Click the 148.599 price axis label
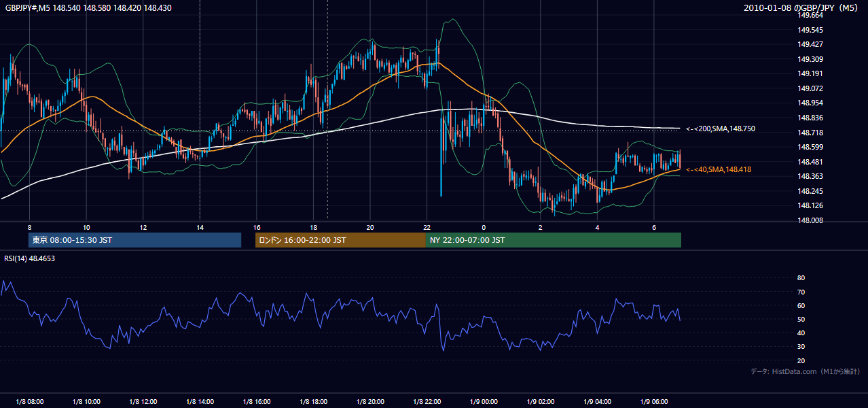Viewport: 868px width, 408px height. click(810, 147)
